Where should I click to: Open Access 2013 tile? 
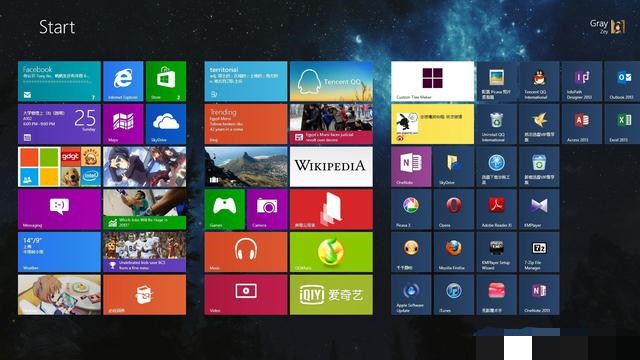click(582, 124)
